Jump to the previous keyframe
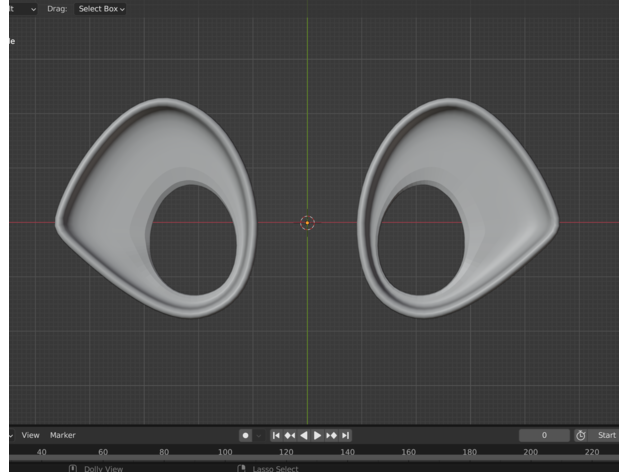 click(290, 436)
